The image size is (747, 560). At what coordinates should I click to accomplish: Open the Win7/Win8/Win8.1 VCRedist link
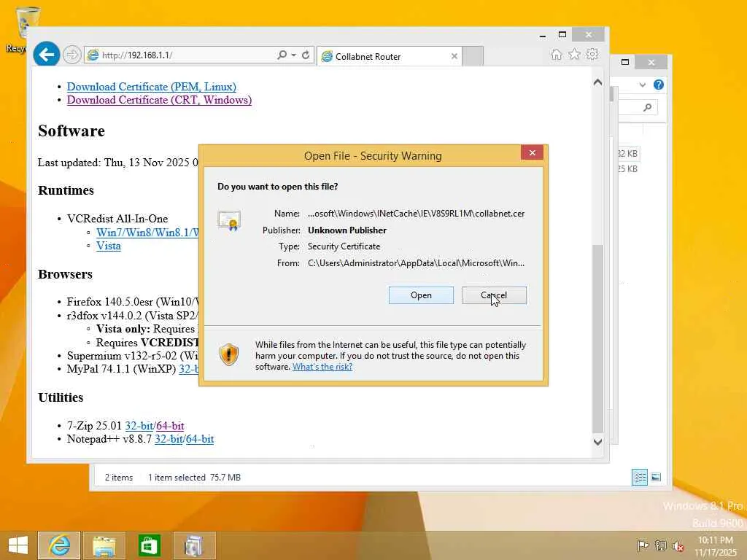pos(147,233)
